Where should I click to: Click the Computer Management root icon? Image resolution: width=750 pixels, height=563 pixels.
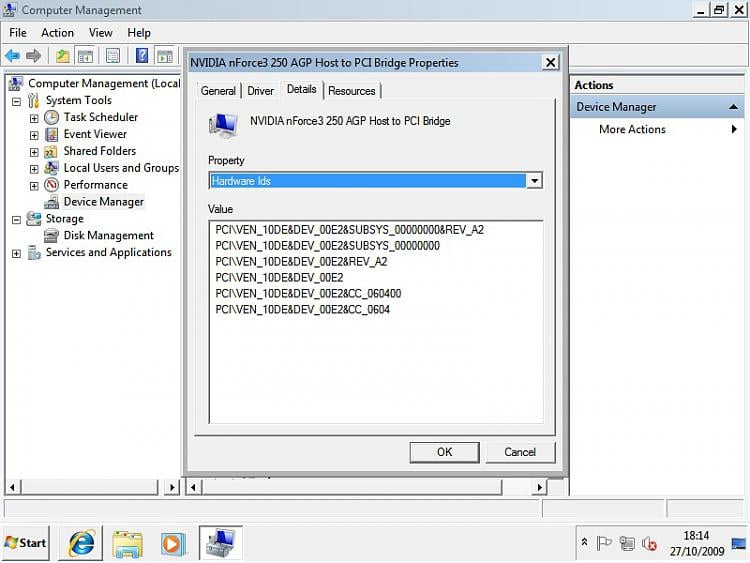(x=15, y=83)
